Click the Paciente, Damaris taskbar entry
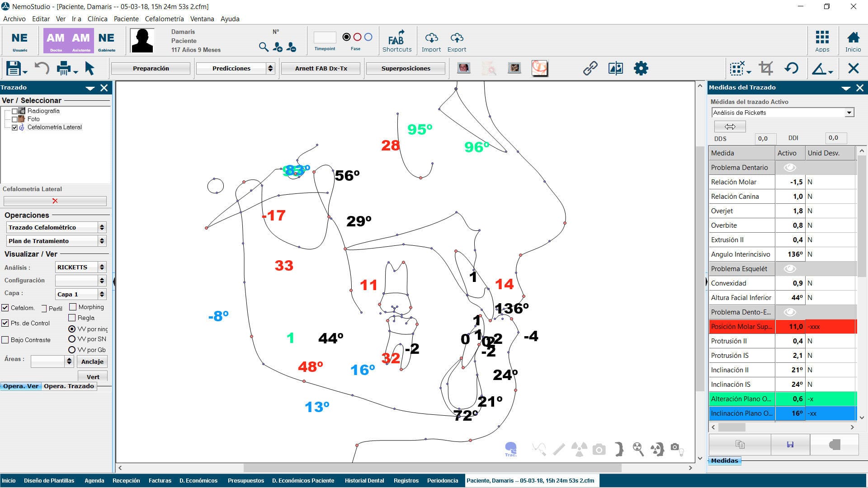Viewport: 868px width, 488px height. pyautogui.click(x=531, y=480)
